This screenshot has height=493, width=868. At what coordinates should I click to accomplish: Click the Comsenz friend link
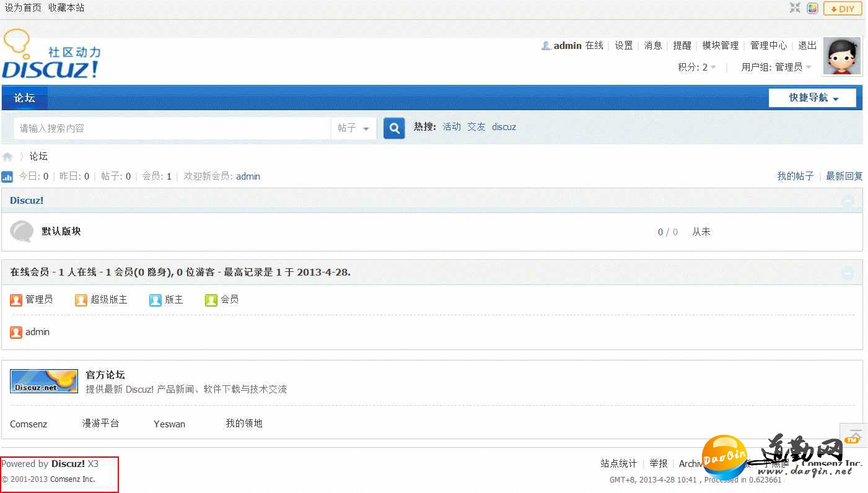[x=28, y=424]
